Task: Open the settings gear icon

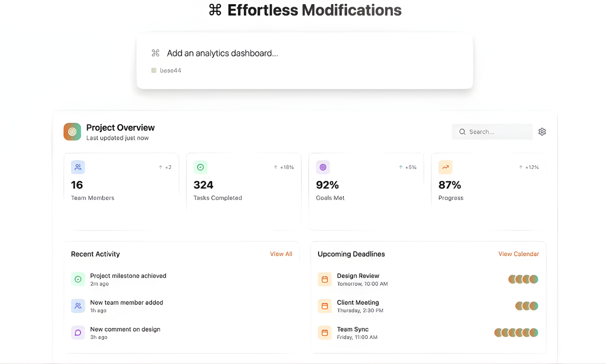Action: coord(542,131)
